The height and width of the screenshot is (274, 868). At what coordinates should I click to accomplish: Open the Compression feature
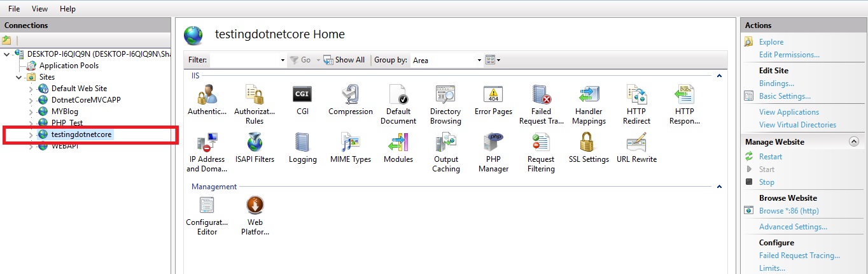click(x=351, y=101)
